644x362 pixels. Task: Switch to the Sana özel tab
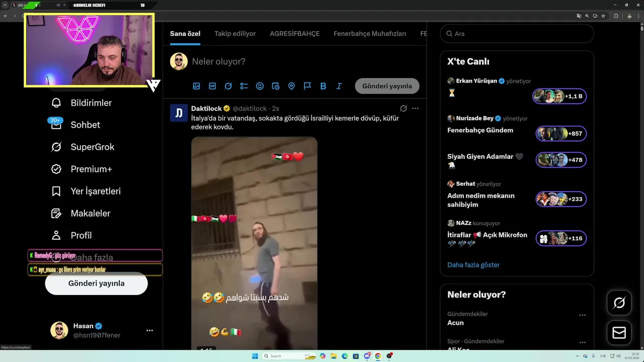[185, 34]
